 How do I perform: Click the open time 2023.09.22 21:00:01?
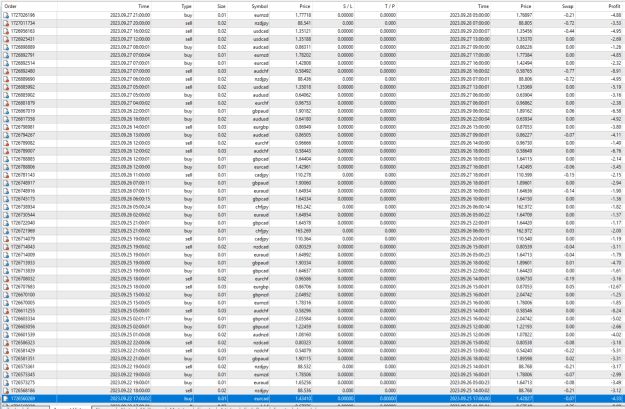coord(130,358)
